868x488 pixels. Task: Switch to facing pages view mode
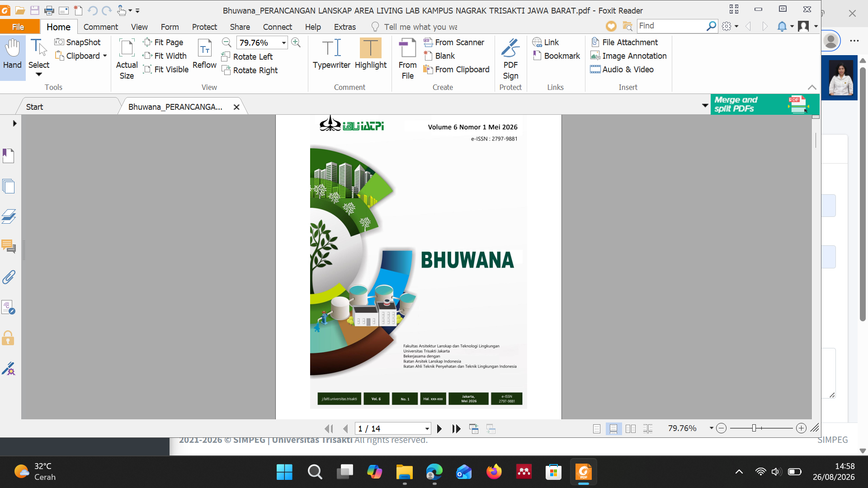[x=631, y=428]
